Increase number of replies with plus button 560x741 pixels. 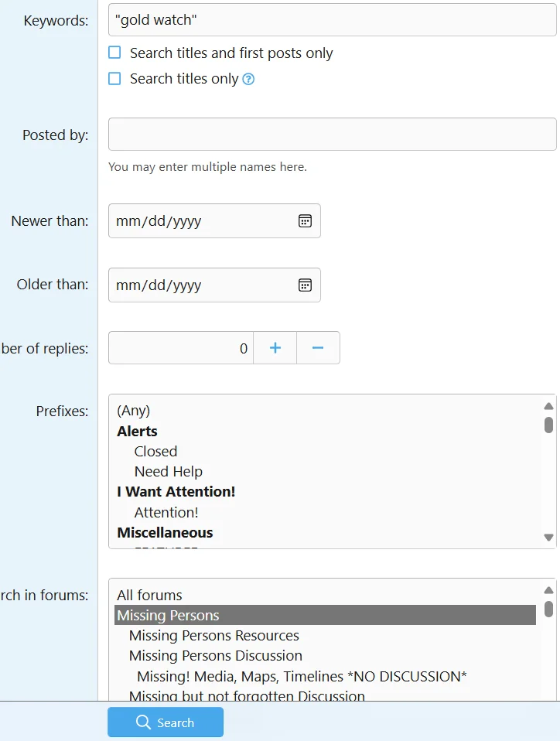[275, 348]
